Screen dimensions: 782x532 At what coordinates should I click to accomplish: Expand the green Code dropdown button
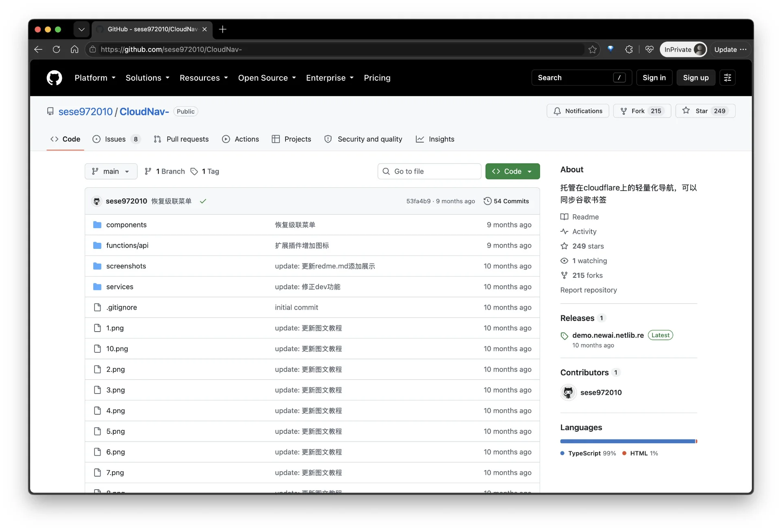click(x=512, y=171)
